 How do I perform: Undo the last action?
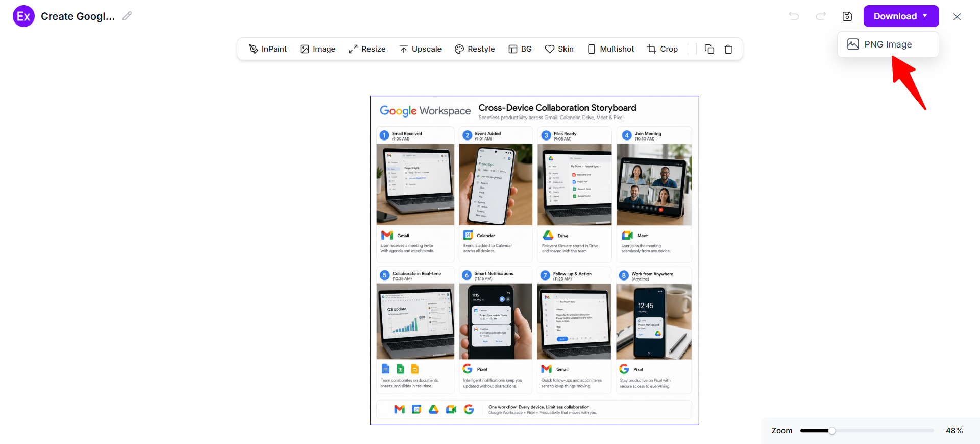pos(794,16)
